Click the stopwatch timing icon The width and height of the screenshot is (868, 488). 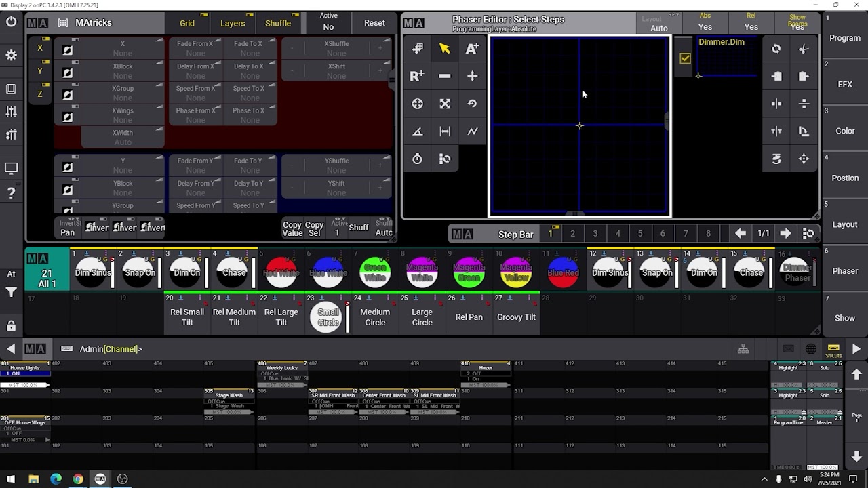[x=417, y=159]
